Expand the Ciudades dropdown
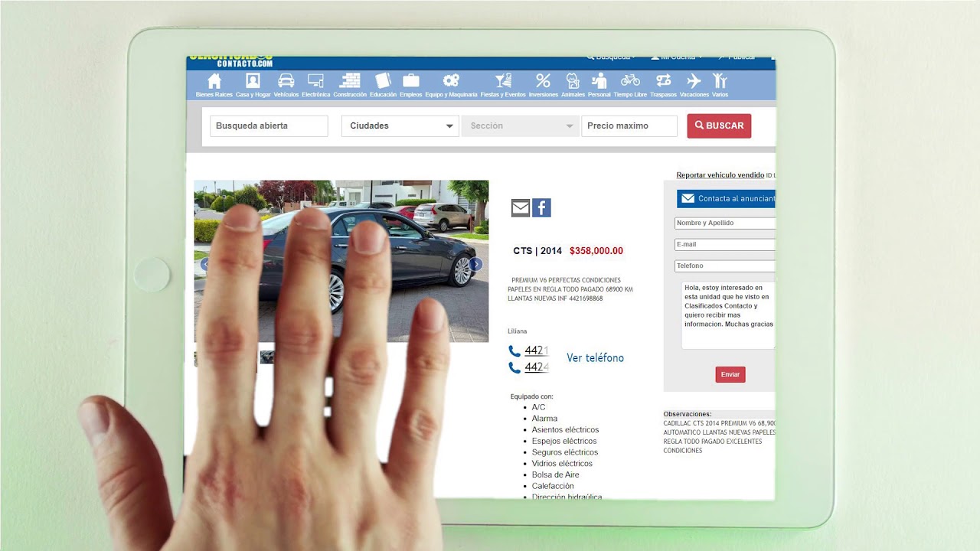This screenshot has height=551, width=980. 400,126
